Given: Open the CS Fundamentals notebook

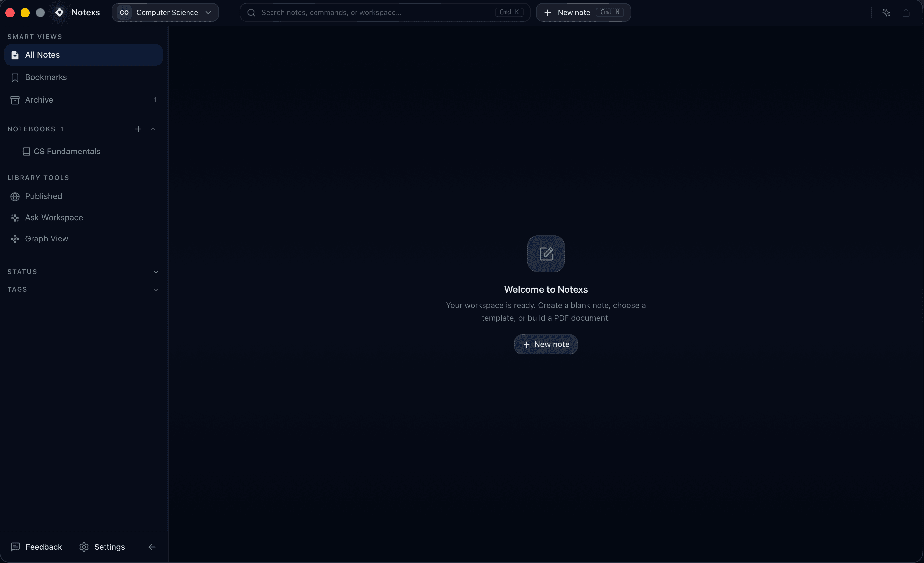Looking at the screenshot, I should [x=84, y=151].
